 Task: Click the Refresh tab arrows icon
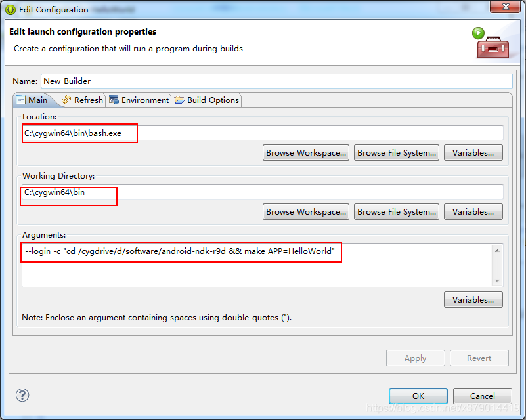pyautogui.click(x=66, y=100)
